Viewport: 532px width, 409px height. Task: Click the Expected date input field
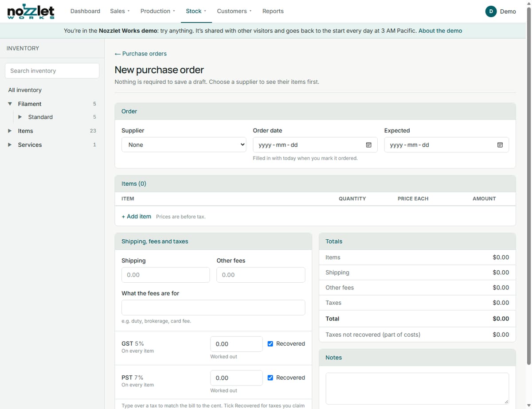tap(446, 145)
